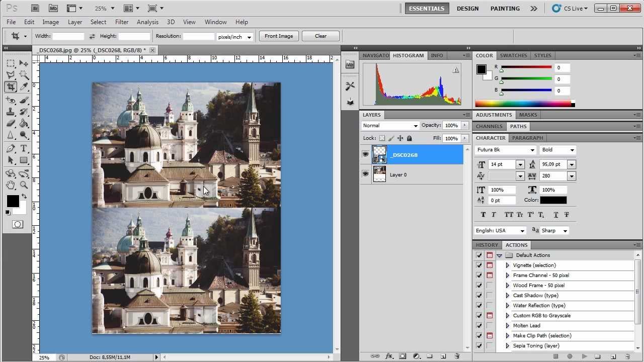Select the Magic Wand tool
The height and width of the screenshot is (362, 644).
24,75
